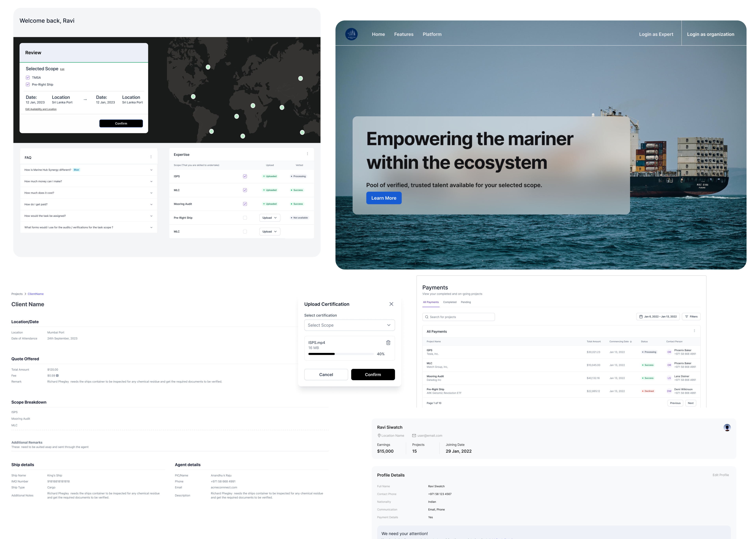This screenshot has height=539, width=756.
Task: Uncheck the TMSA scope checkbox
Action: click(x=28, y=77)
